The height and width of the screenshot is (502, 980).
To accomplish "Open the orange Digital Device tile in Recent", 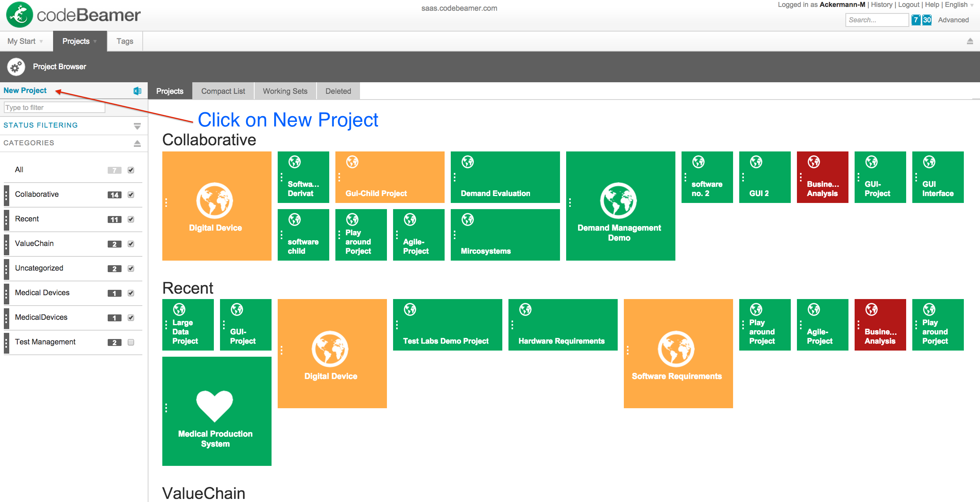I will (332, 353).
